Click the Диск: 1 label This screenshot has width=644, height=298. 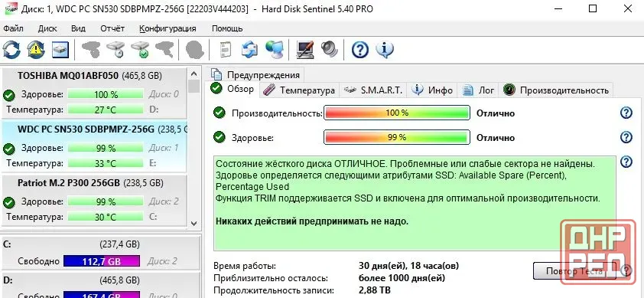point(164,148)
